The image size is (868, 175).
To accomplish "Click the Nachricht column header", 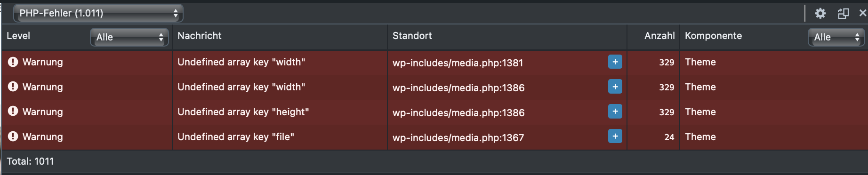I will [200, 36].
